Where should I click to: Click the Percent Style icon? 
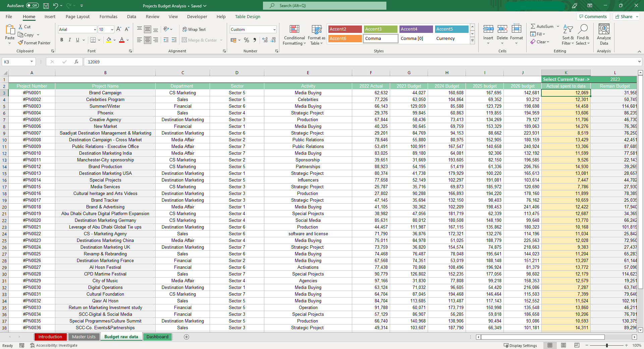[x=247, y=40]
